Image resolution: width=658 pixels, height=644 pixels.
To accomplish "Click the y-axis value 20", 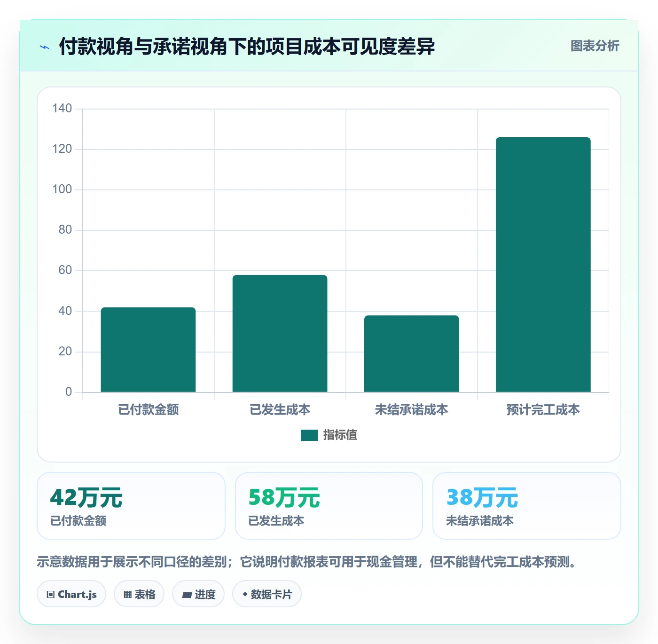I will click(65, 352).
